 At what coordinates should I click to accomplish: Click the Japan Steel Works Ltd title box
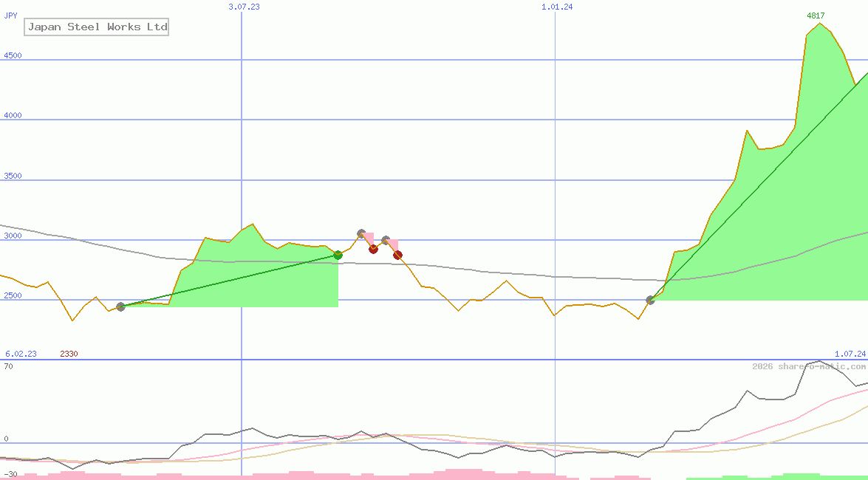[97, 27]
